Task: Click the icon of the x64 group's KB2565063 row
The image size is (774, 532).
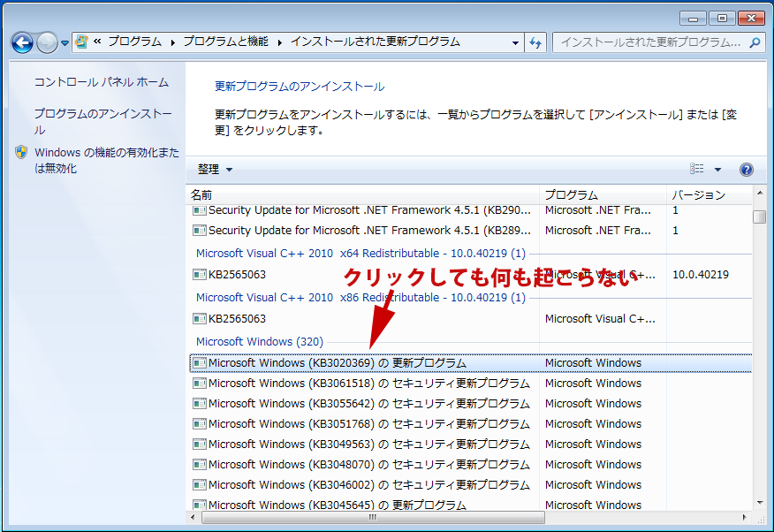Action: point(200,275)
